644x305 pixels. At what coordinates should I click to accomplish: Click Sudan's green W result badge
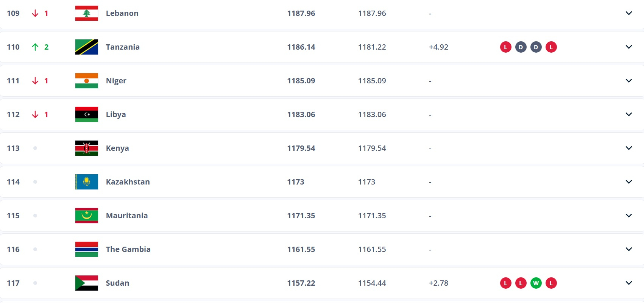coord(536,283)
